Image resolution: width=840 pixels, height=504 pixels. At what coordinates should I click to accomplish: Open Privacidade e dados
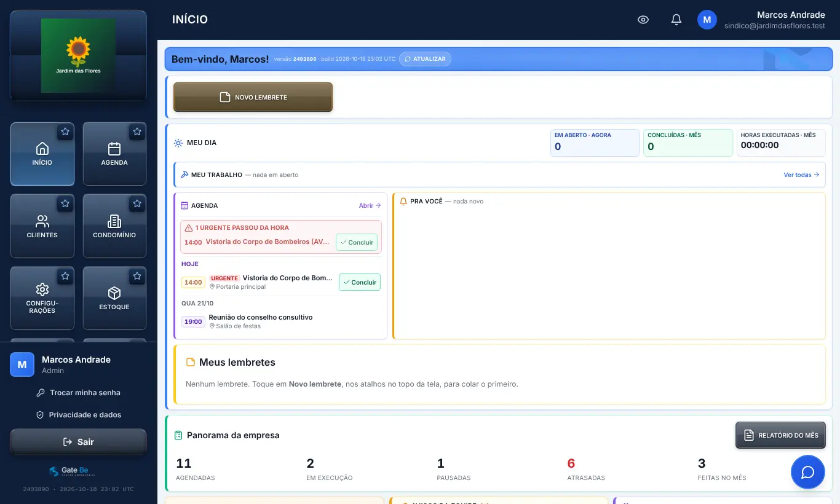tap(78, 415)
